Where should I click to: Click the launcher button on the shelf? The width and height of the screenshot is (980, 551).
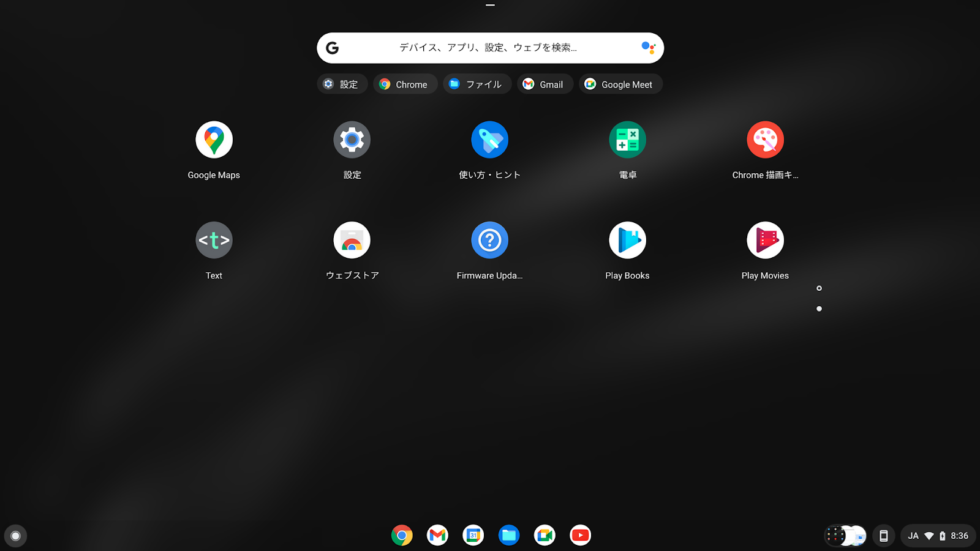(x=15, y=536)
